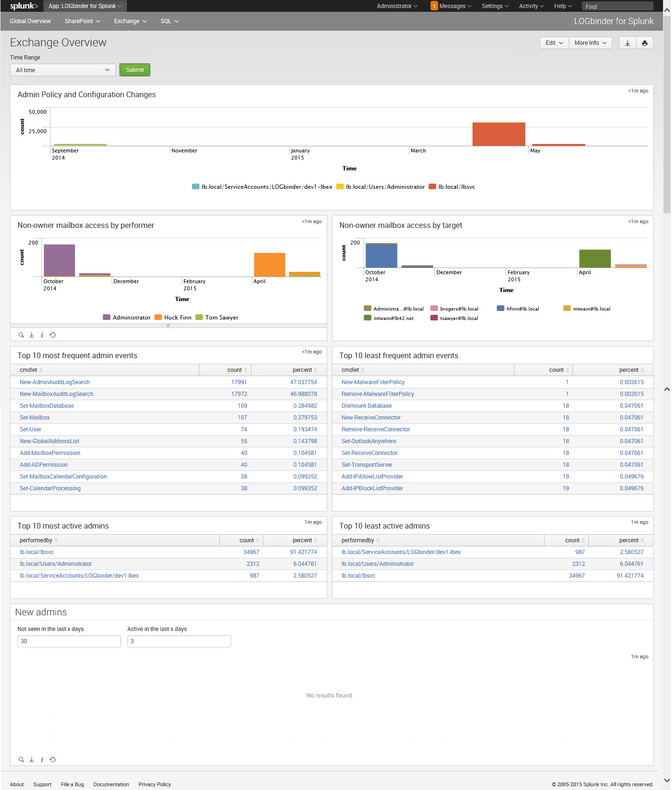Click hfinn@lb.local blue legend swatch

(501, 309)
